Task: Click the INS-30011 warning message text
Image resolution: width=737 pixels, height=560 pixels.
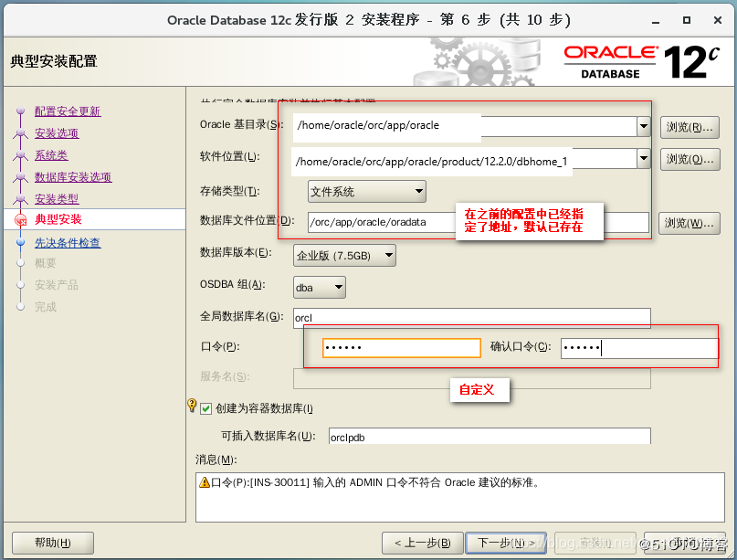Action: 374,482
